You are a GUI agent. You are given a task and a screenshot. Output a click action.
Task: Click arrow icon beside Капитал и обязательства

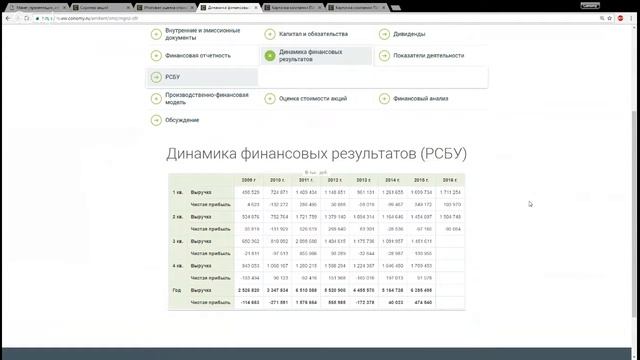[x=270, y=34]
